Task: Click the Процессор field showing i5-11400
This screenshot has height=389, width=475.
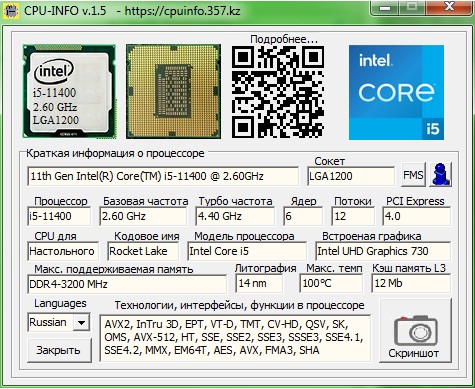Action: click(59, 216)
